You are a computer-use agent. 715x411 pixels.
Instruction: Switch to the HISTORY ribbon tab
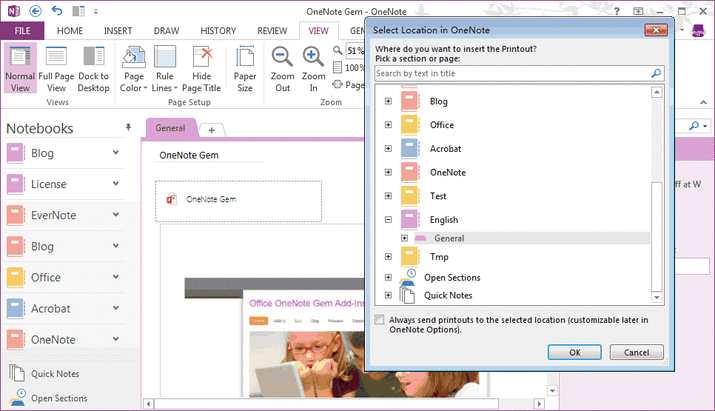(x=218, y=31)
